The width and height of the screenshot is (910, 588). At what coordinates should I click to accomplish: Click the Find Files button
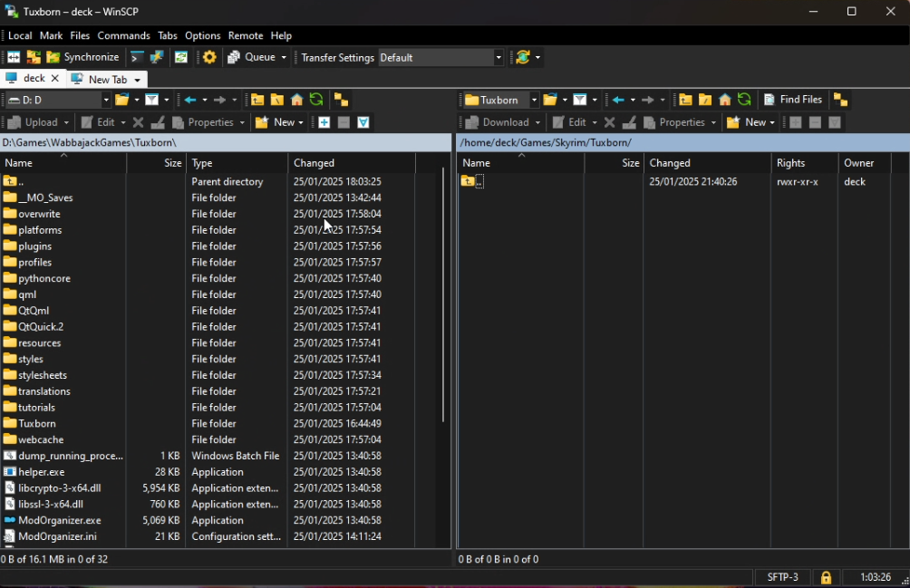[x=793, y=100]
